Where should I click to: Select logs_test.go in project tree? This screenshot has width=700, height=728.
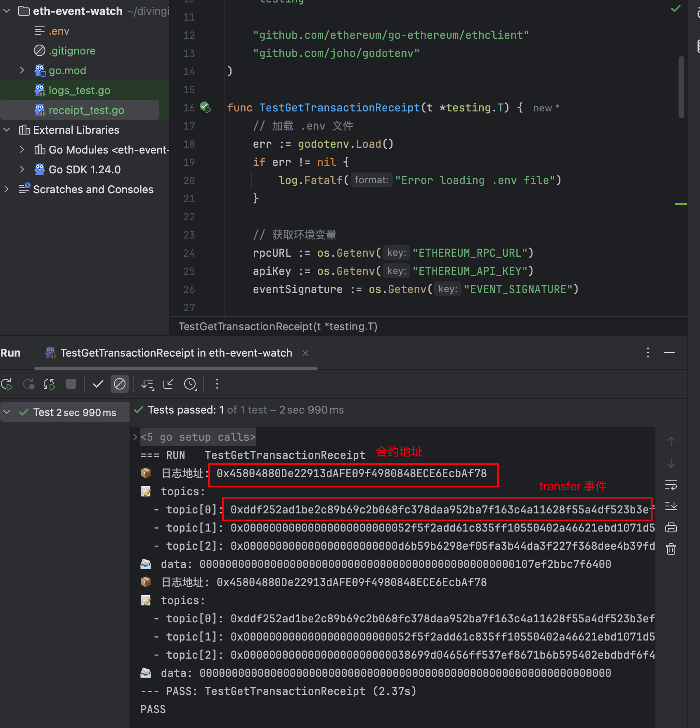pyautogui.click(x=79, y=90)
